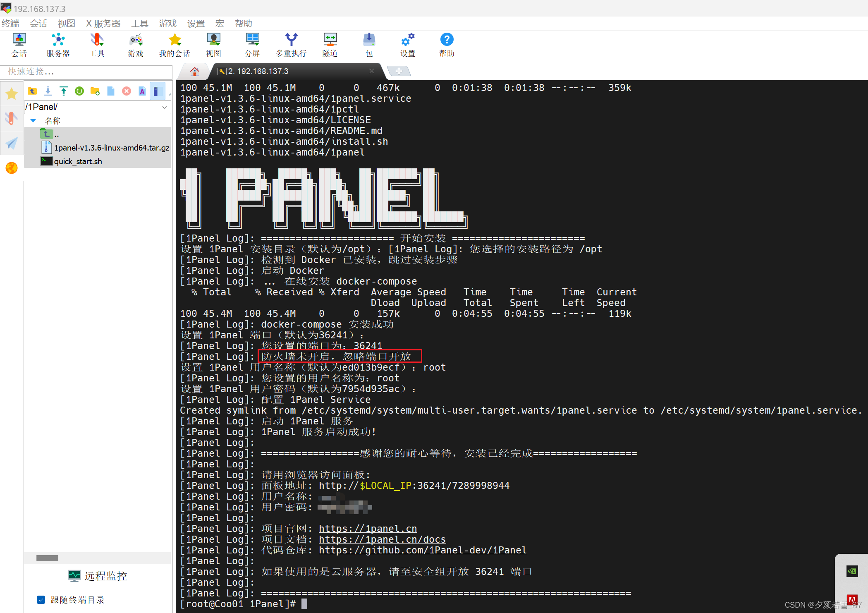Screen dimensions: 868x613
Task: Click Remote monitoring (远程监控) button
Action: point(98,576)
